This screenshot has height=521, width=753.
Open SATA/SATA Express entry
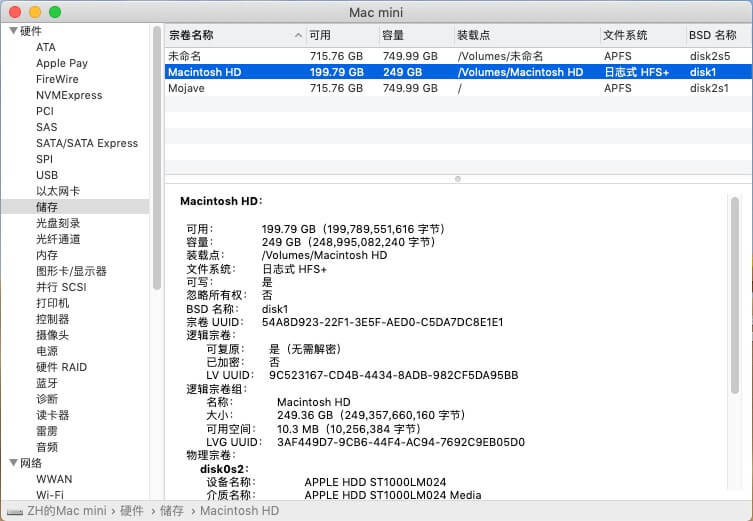[87, 143]
